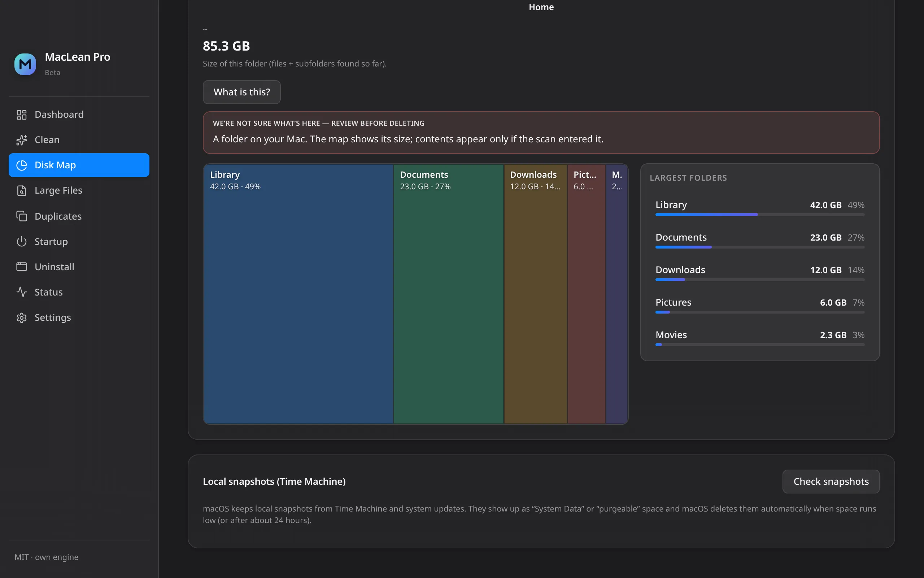
Task: Click the Status activity pulse icon
Action: (x=22, y=292)
